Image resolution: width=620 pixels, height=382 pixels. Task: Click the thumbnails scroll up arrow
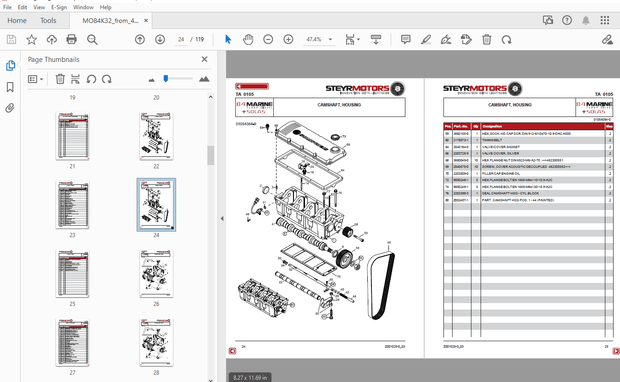pyautogui.click(x=210, y=97)
